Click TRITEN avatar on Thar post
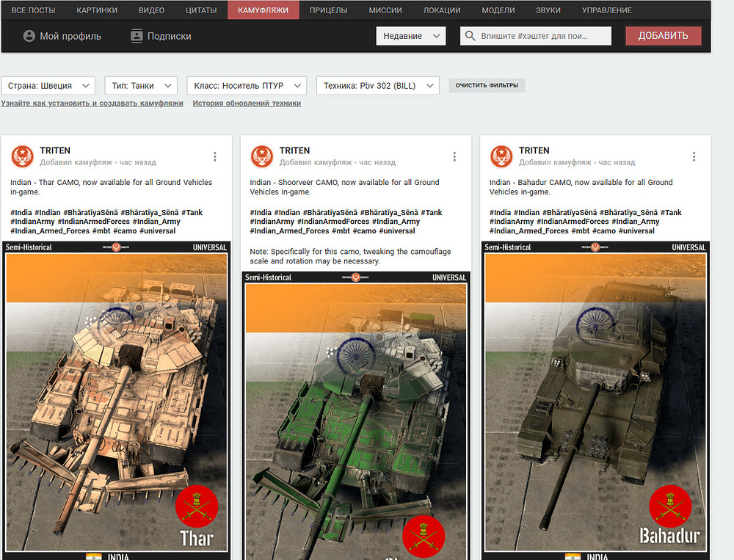 coord(22,156)
